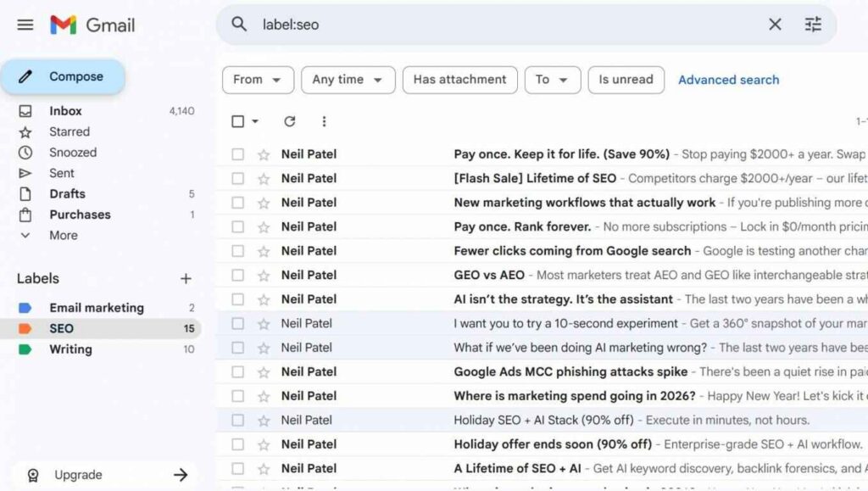Open search options with the tune icon
868x491 pixels.
pyautogui.click(x=813, y=25)
